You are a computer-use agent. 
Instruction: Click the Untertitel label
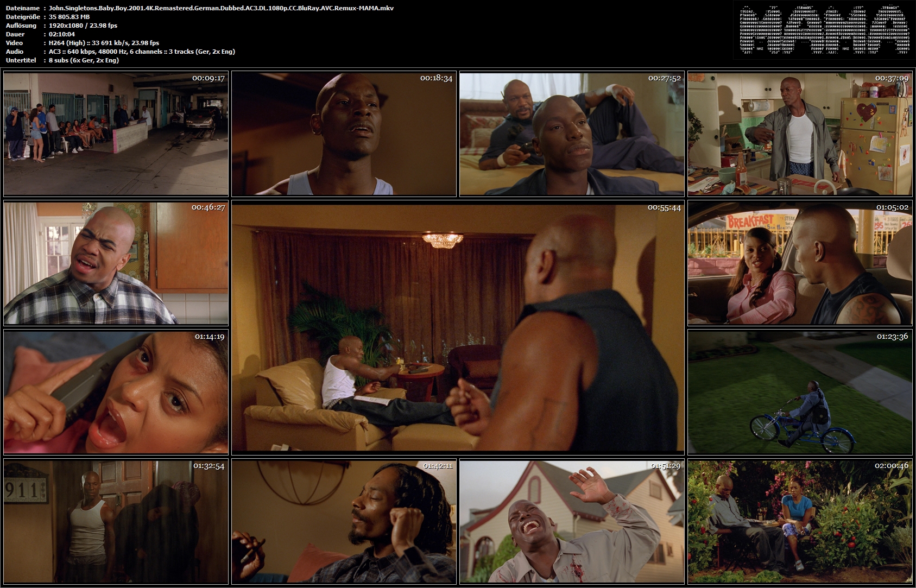pos(21,60)
